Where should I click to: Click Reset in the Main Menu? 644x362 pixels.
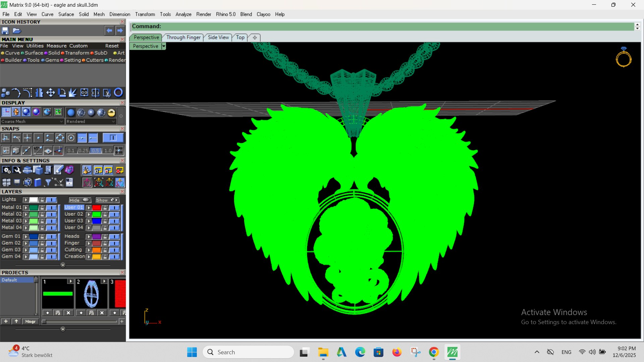(112, 46)
